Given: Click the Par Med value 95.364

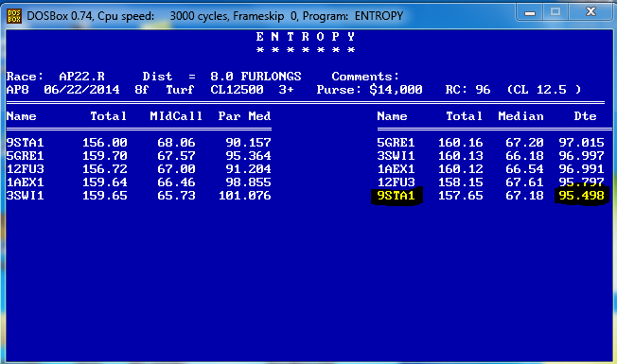Looking at the screenshot, I should [x=248, y=156].
